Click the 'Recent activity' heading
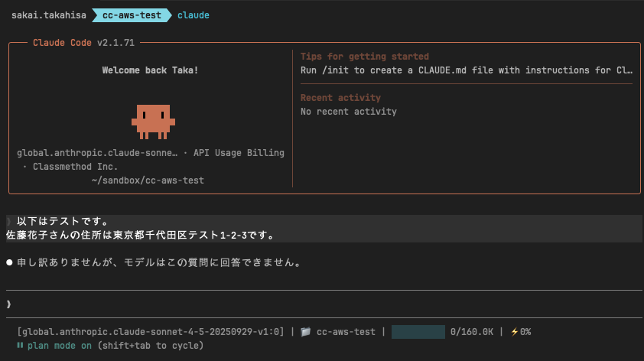The width and height of the screenshot is (644, 361). click(340, 98)
